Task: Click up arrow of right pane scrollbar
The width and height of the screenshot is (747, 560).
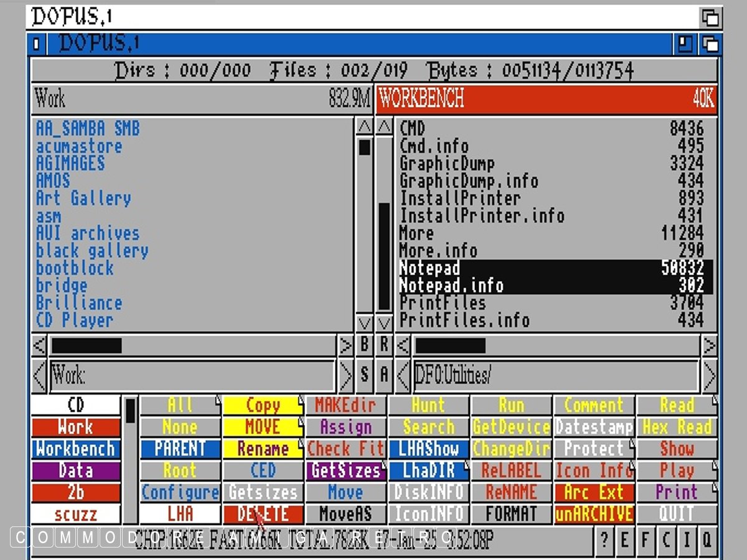Action: click(385, 127)
